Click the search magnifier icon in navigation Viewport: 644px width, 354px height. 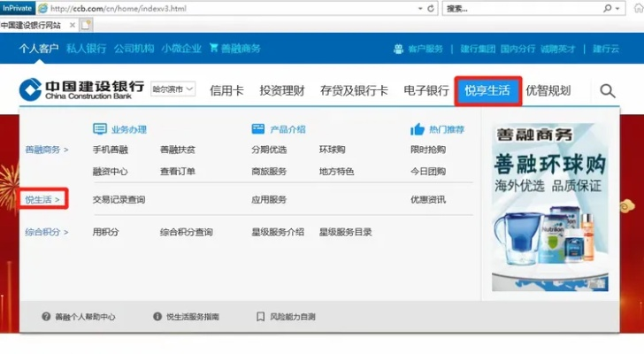(x=608, y=90)
